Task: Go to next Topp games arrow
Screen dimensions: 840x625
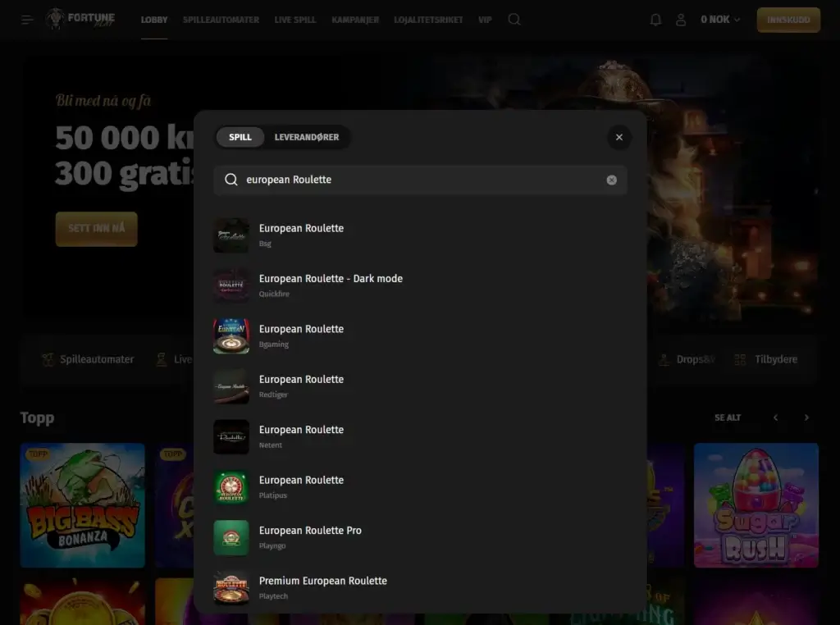Action: [806, 417]
